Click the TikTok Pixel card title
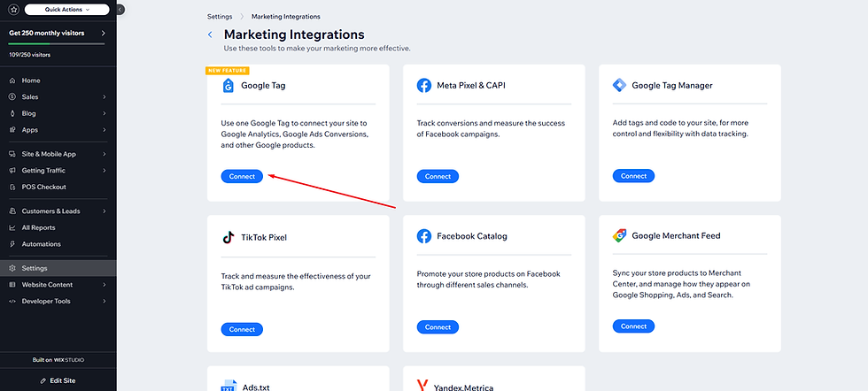 pyautogui.click(x=264, y=238)
